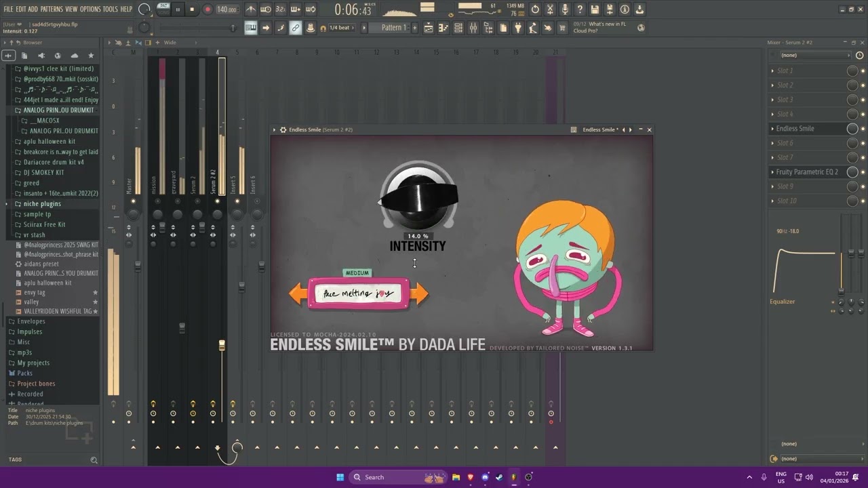This screenshot has height=488, width=868.
Task: Click next preset orange right arrow
Action: tap(419, 293)
